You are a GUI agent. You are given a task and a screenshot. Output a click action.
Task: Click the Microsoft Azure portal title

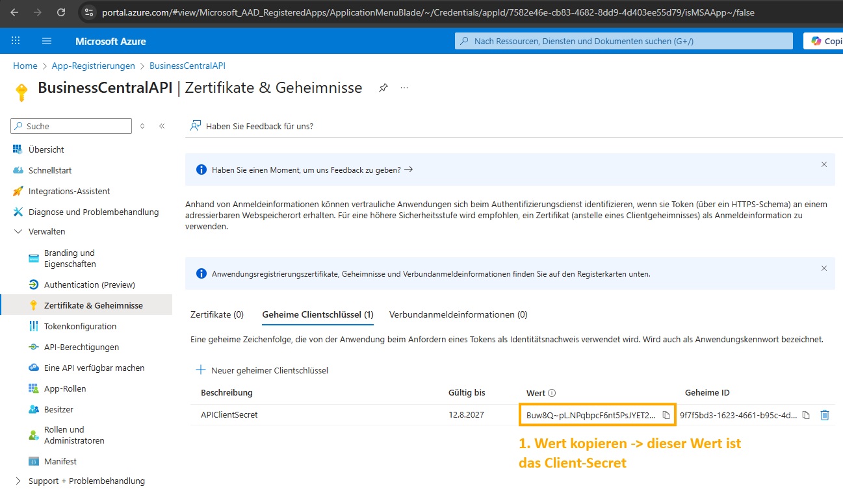click(110, 41)
